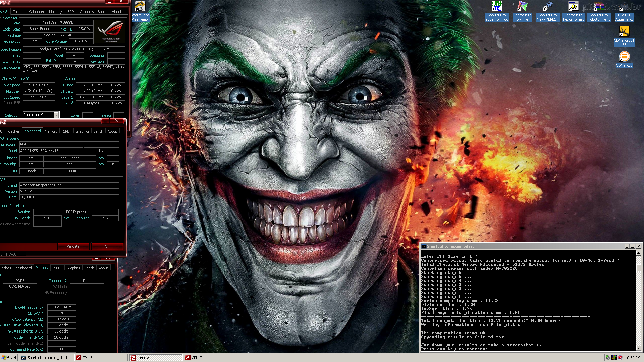Click the console window's system menu icon
The image size is (644, 362).
click(x=424, y=246)
